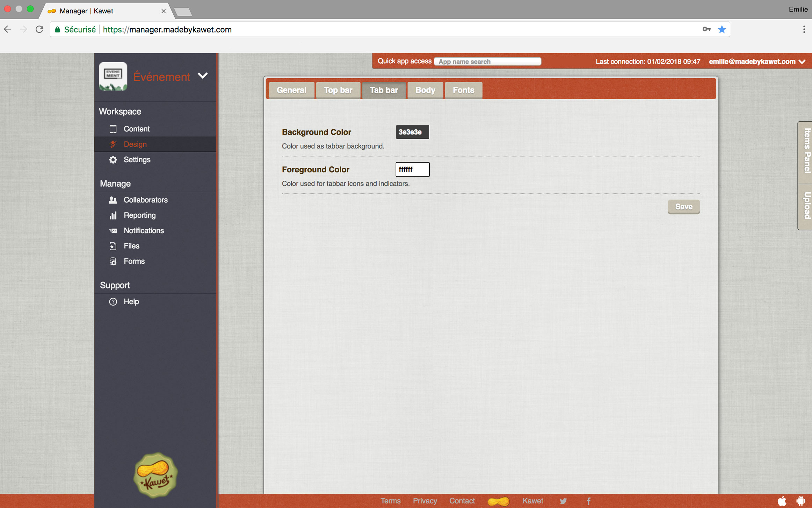Switch to the Top bar tab
This screenshot has height=508, width=812.
pos(338,90)
